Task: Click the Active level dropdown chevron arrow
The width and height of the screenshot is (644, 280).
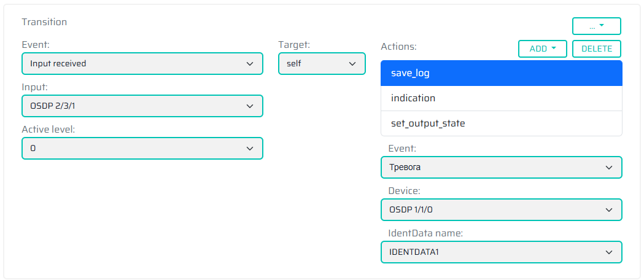Action: 250,149
